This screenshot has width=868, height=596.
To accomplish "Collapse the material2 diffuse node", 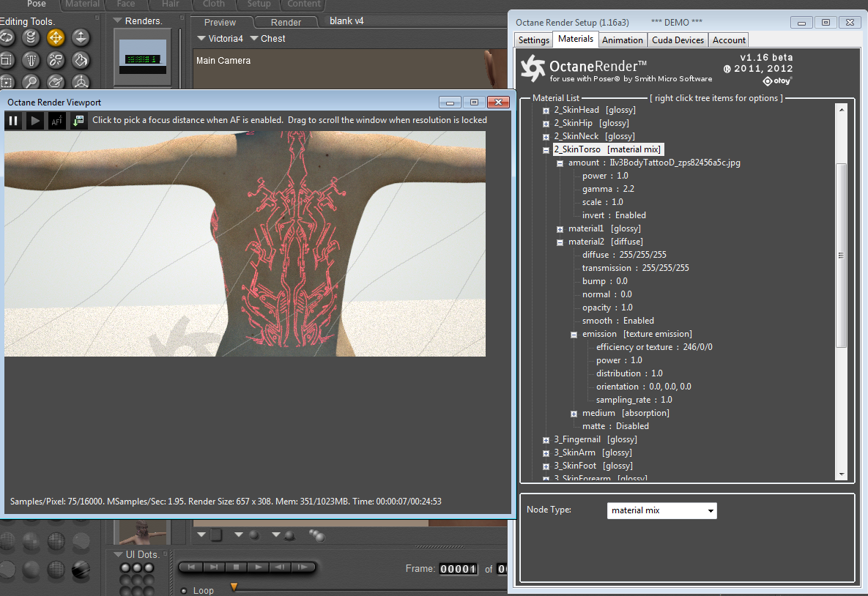I will pos(560,242).
